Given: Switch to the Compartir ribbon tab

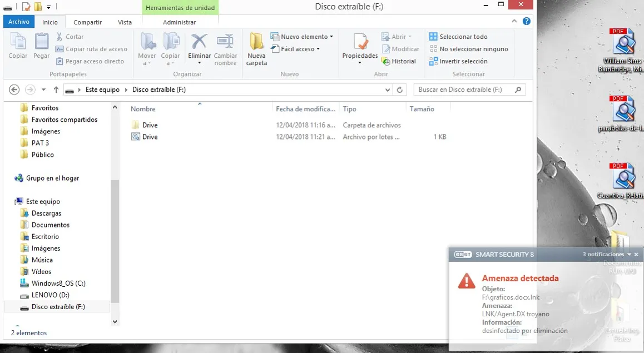Looking at the screenshot, I should tap(87, 22).
